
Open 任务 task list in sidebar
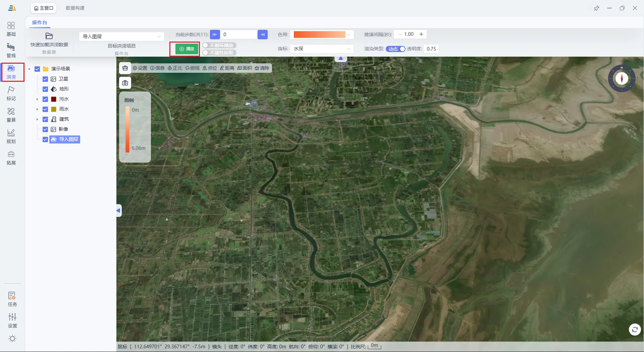point(12,299)
